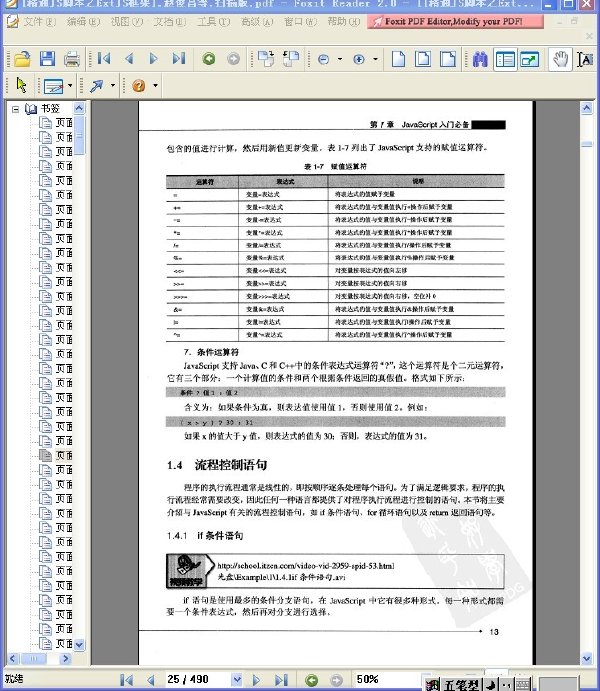Open page number dropdown in status bar
The height and width of the screenshot is (691, 600).
pyautogui.click(x=237, y=679)
